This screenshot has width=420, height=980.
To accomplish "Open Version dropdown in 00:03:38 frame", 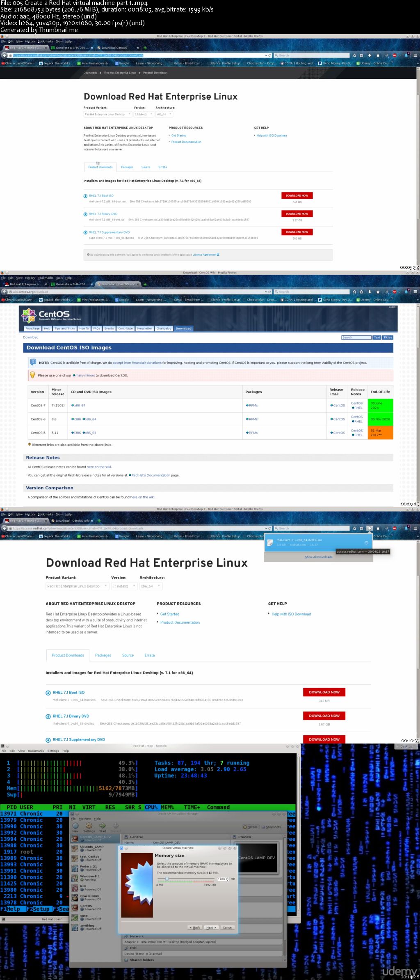I will (x=144, y=114).
